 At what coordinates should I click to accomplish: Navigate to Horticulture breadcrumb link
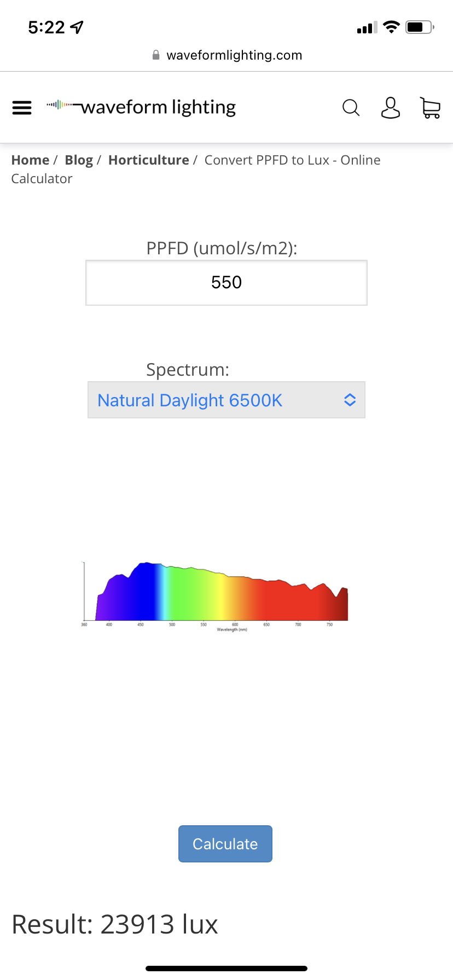(x=148, y=160)
